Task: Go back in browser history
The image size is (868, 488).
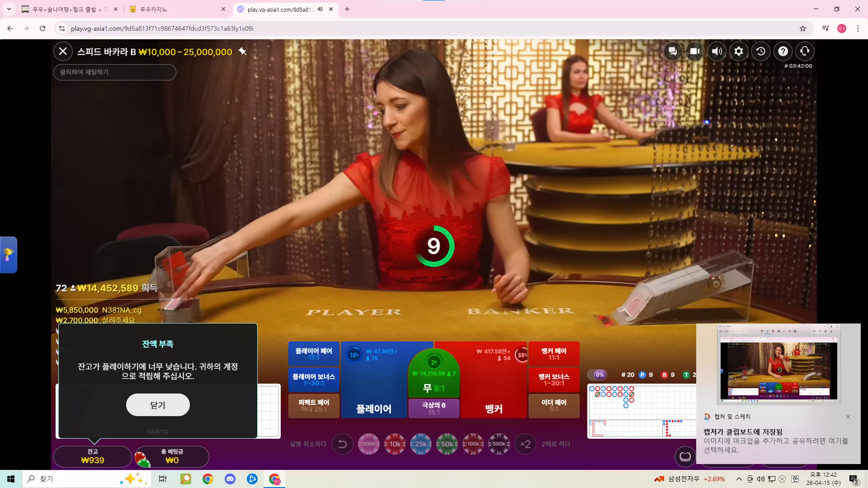Action: click(10, 28)
